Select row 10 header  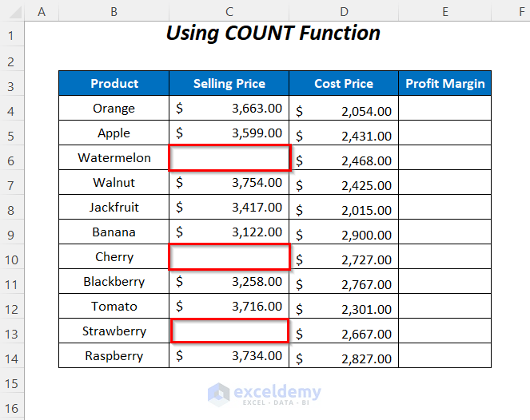[12, 256]
